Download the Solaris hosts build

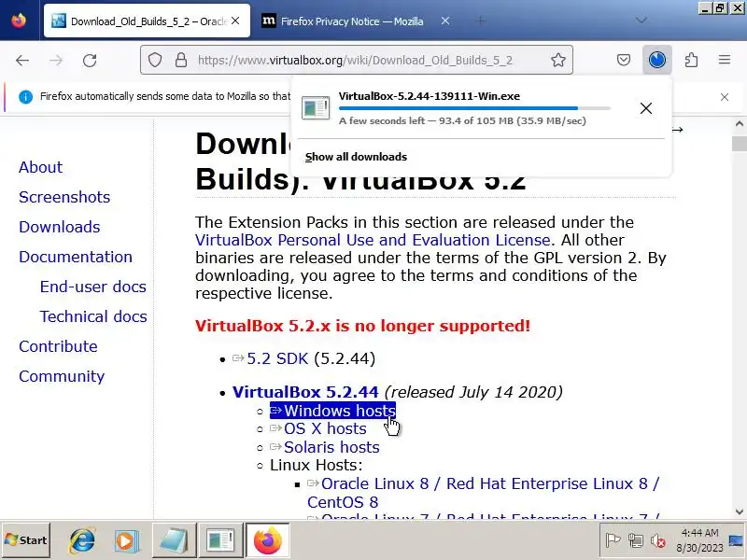click(331, 447)
